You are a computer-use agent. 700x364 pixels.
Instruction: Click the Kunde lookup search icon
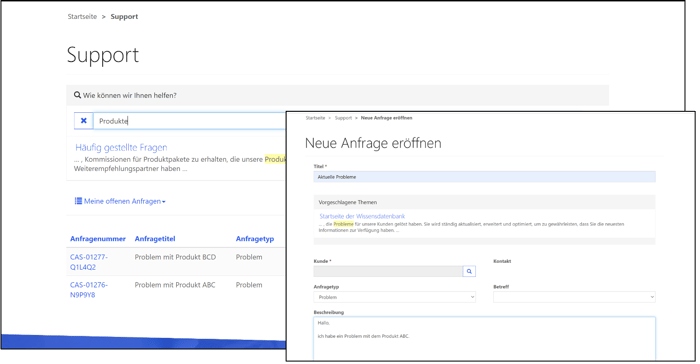[469, 271]
